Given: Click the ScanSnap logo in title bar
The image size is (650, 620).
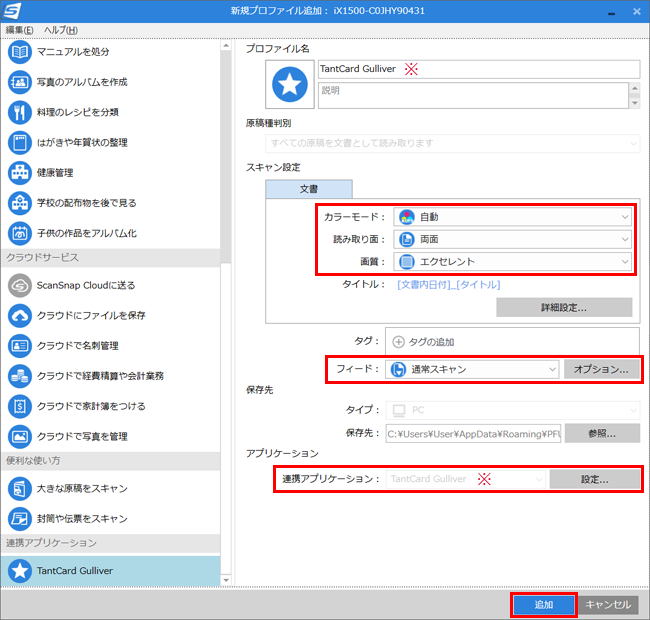Looking at the screenshot, I should tap(12, 11).
